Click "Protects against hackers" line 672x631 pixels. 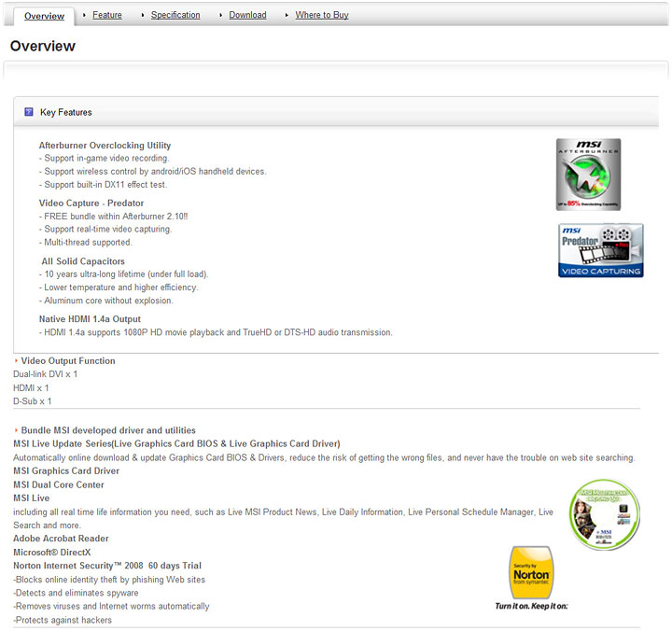coord(63,620)
